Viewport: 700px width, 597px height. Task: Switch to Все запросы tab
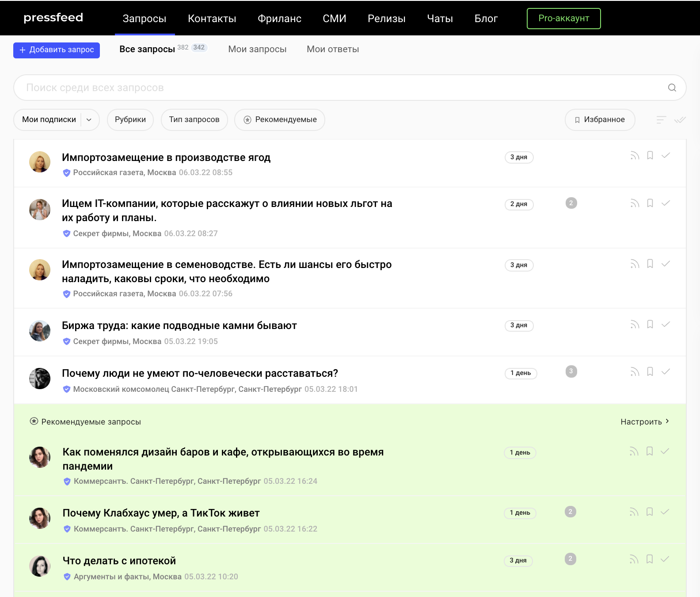[147, 49]
